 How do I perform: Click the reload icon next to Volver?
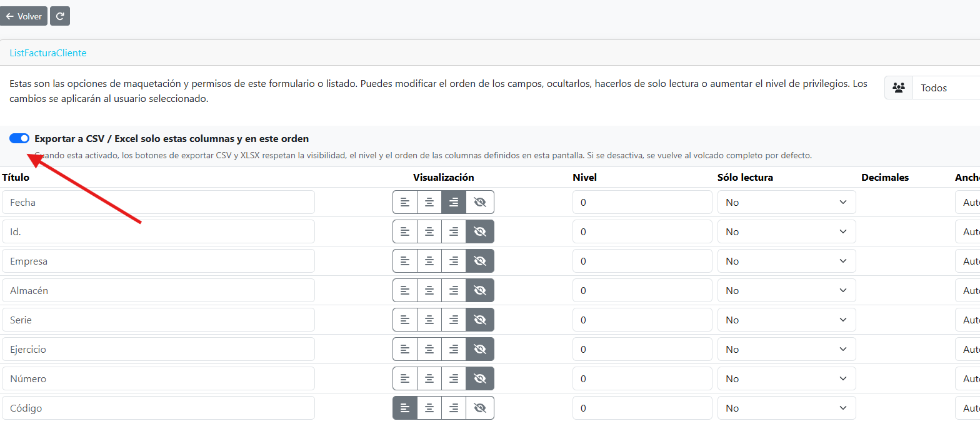point(60,16)
